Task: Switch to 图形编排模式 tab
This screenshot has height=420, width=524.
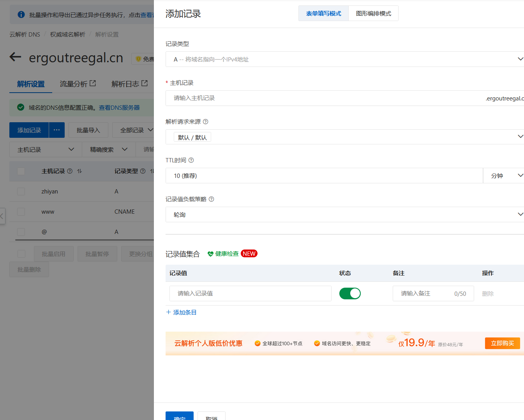Action: tap(373, 14)
